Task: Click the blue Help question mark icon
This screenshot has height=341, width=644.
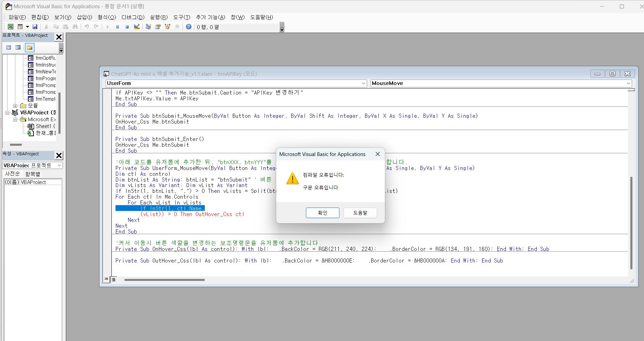Action: (188, 27)
